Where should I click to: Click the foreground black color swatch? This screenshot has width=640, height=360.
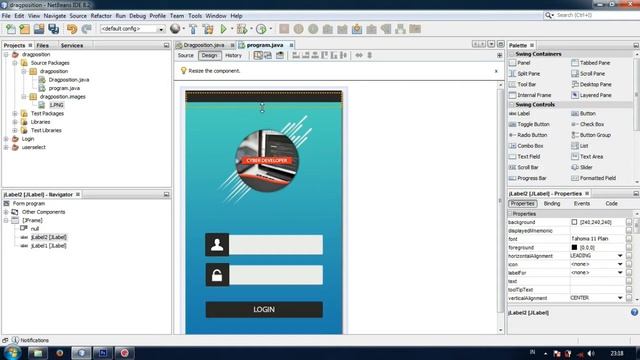(x=574, y=248)
